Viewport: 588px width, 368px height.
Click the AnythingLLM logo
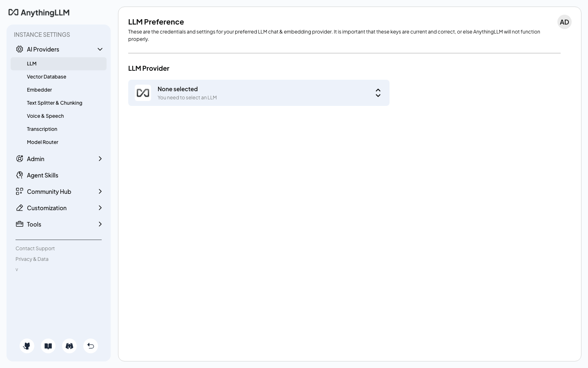click(39, 13)
